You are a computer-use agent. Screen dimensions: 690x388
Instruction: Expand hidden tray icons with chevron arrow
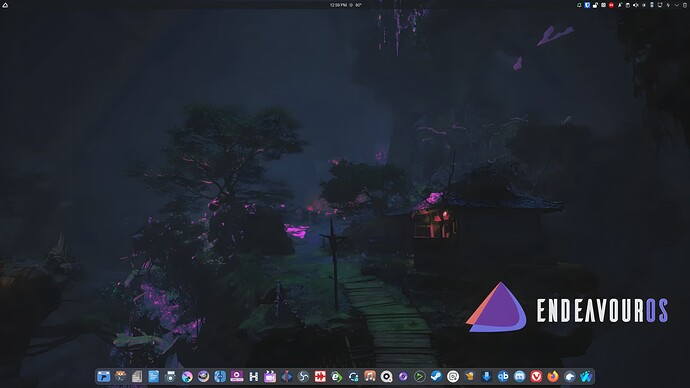pos(677,5)
